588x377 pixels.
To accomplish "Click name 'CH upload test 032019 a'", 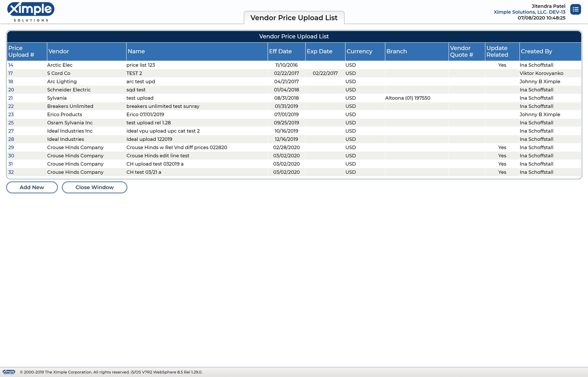I will 155,164.
